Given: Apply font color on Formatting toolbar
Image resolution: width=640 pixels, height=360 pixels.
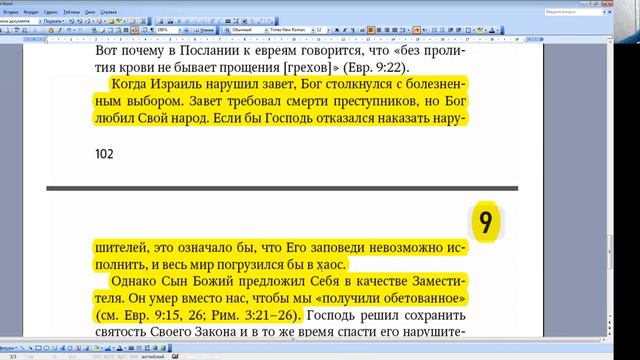Looking at the screenshot, I should pyautogui.click(x=492, y=30).
